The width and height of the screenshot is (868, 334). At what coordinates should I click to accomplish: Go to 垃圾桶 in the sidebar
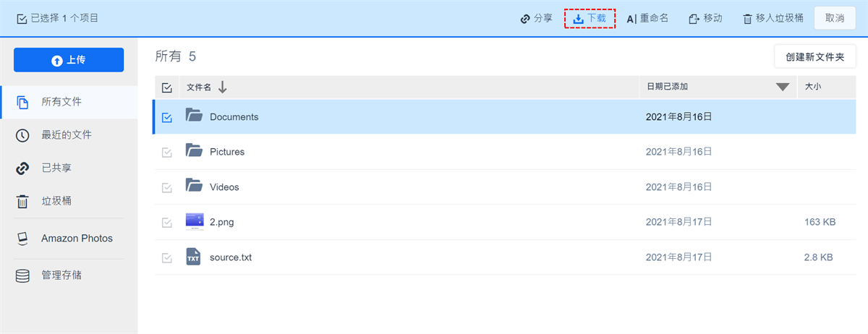(56, 202)
